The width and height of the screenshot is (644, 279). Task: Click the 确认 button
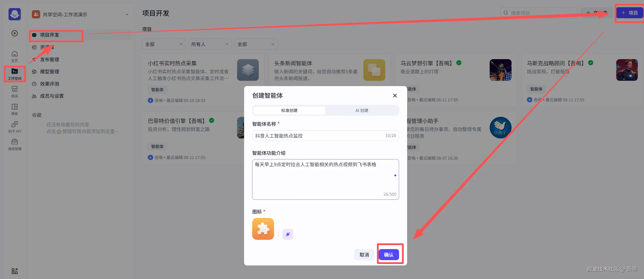coord(388,255)
